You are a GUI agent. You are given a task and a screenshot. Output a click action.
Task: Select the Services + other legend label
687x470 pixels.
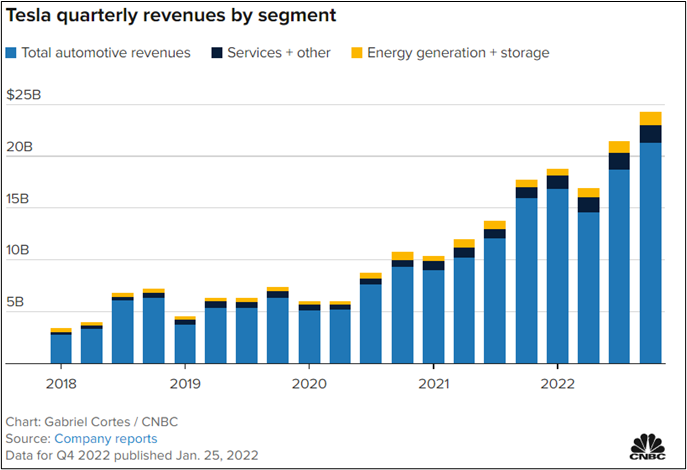coord(278,52)
